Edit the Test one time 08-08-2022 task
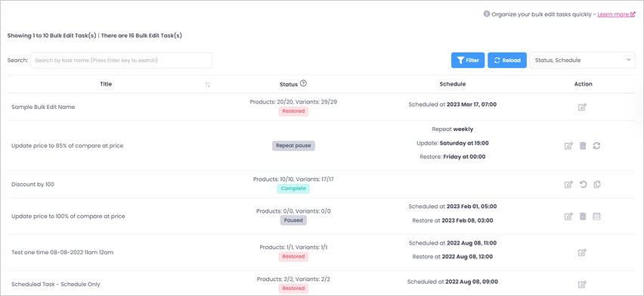This screenshot has height=296, width=644. 582,252
